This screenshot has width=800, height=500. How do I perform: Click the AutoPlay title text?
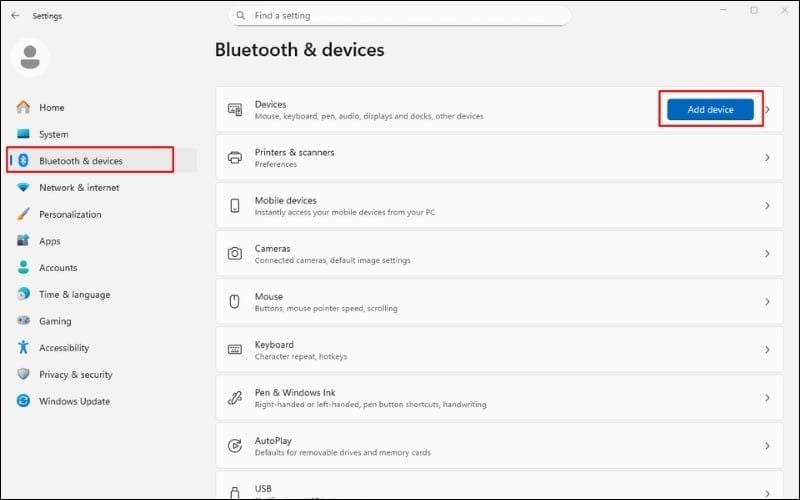273,440
